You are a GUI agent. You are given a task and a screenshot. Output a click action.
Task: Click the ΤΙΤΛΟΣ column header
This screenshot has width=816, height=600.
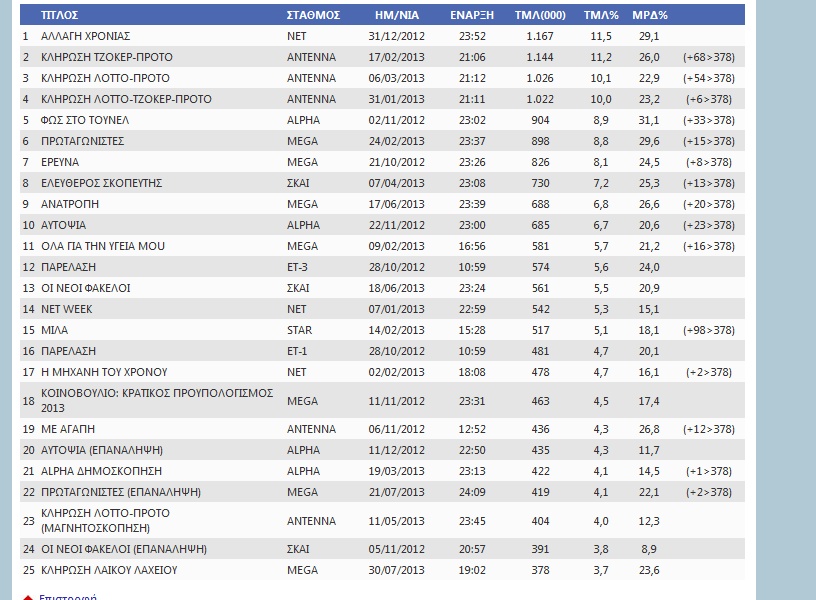pyautogui.click(x=59, y=16)
